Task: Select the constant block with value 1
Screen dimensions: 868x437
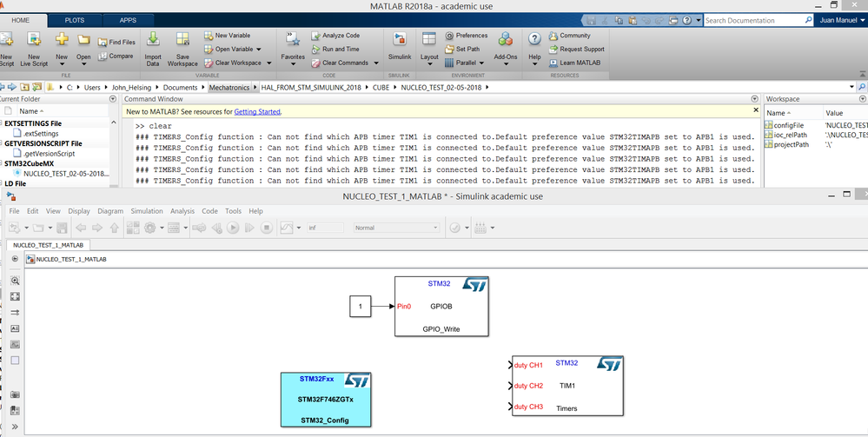Action: point(361,307)
